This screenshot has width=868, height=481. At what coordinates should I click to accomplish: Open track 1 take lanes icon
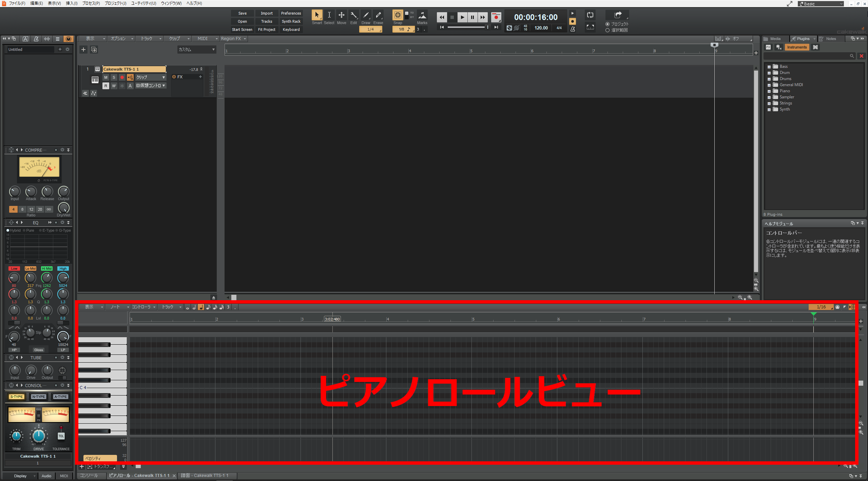tap(85, 93)
